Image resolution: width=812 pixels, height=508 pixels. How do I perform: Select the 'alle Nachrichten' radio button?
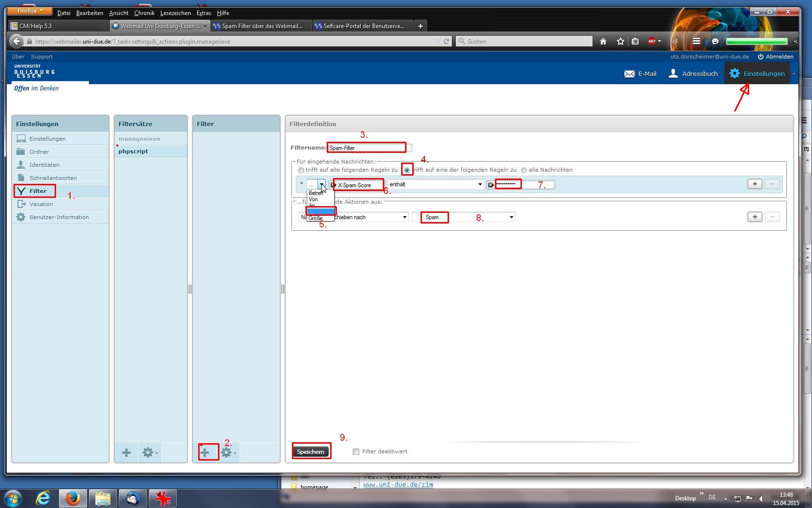point(524,170)
